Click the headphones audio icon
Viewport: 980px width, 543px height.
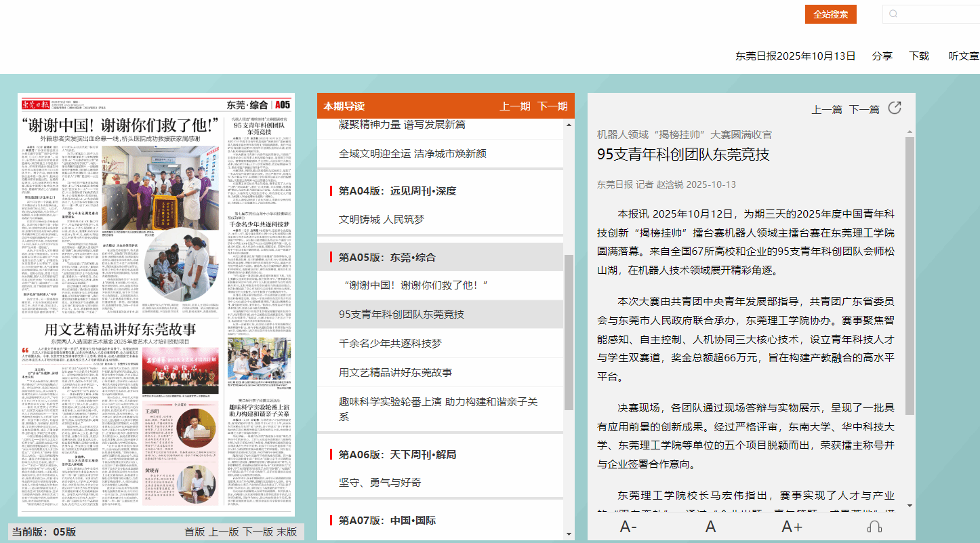874,527
